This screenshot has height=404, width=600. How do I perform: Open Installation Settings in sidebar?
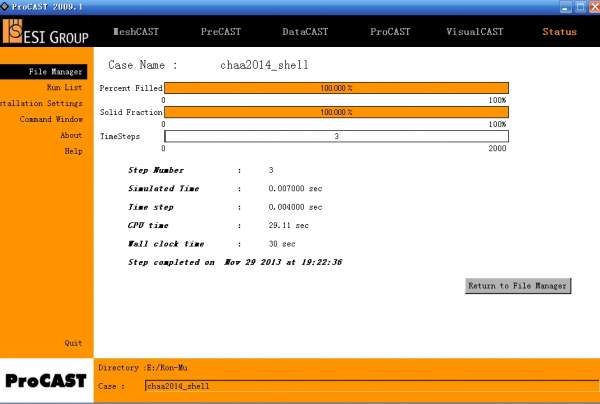41,103
